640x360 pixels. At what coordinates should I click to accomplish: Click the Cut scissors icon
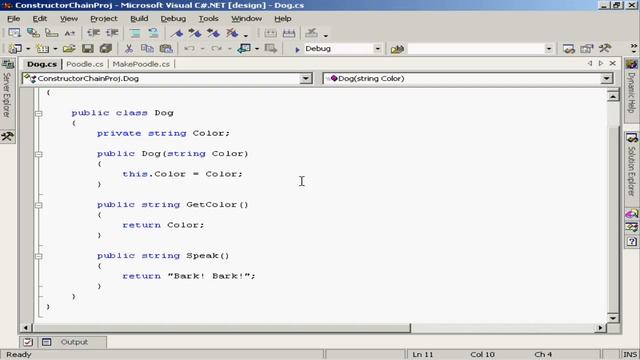pos(129,49)
